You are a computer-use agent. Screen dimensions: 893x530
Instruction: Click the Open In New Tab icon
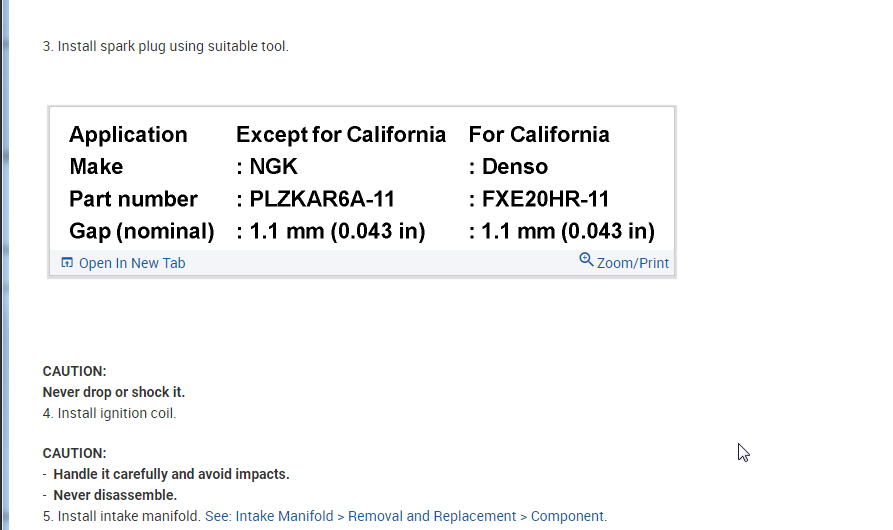pyautogui.click(x=67, y=263)
